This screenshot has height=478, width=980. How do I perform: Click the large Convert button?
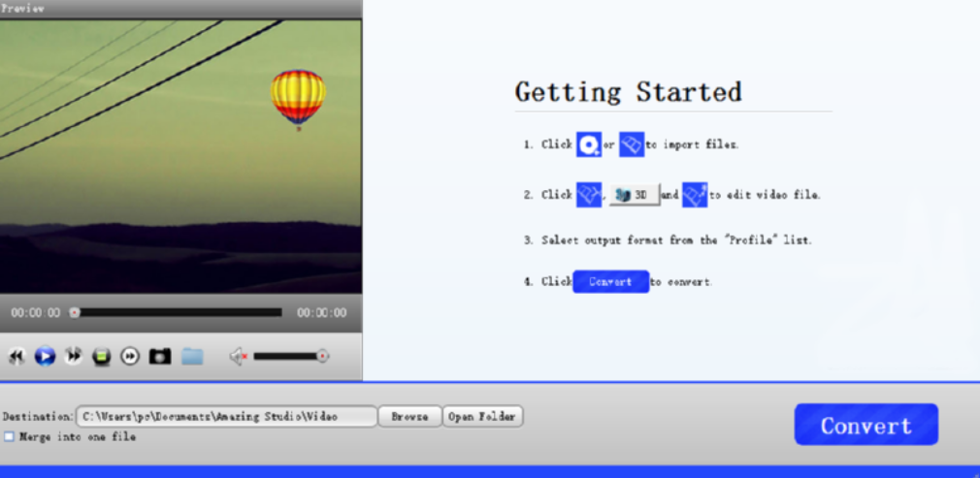tap(866, 425)
